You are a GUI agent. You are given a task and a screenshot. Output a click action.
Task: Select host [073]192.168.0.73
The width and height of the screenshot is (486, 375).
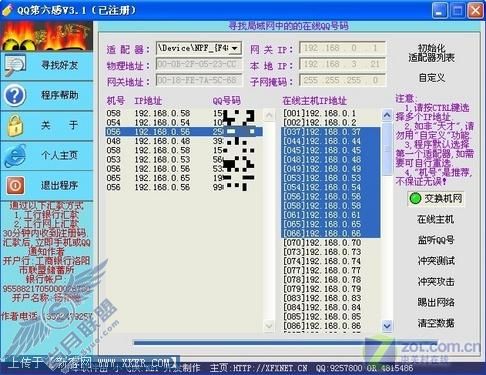331,252
